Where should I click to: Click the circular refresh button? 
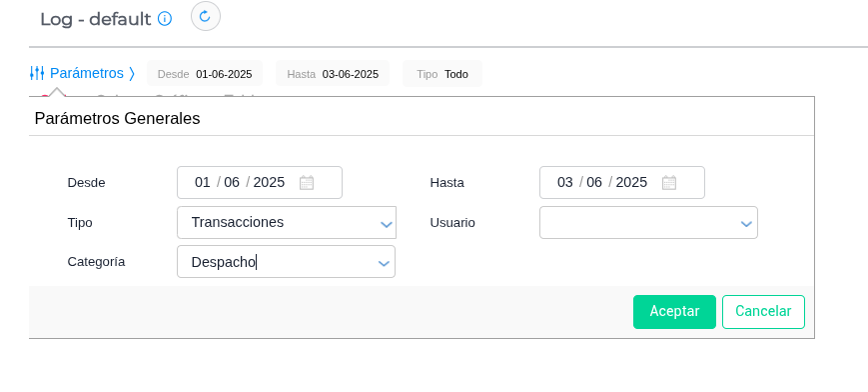tap(206, 16)
